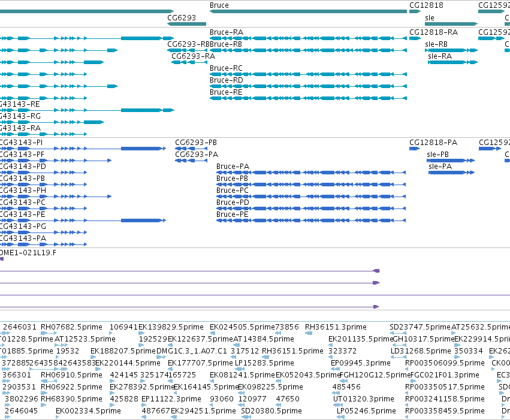
Task: Click the Bruce gene label
Action: (x=219, y=5)
